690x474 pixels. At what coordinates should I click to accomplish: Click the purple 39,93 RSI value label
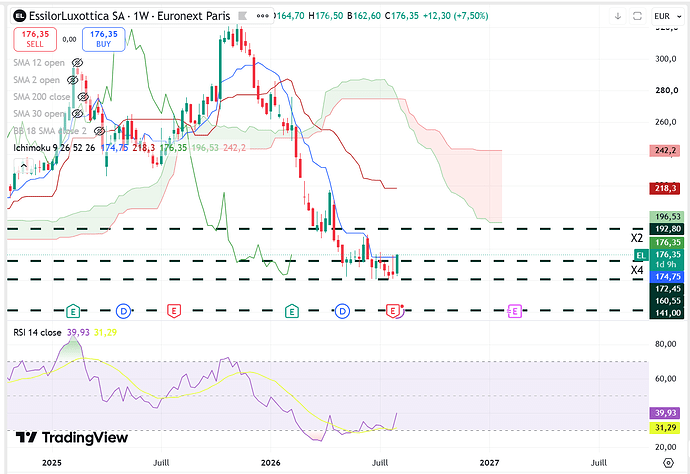pos(665,413)
